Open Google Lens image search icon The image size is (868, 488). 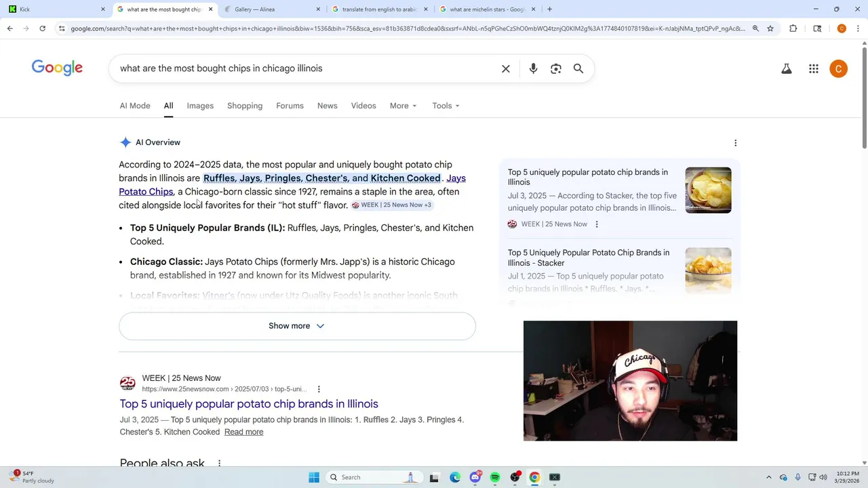pos(556,68)
